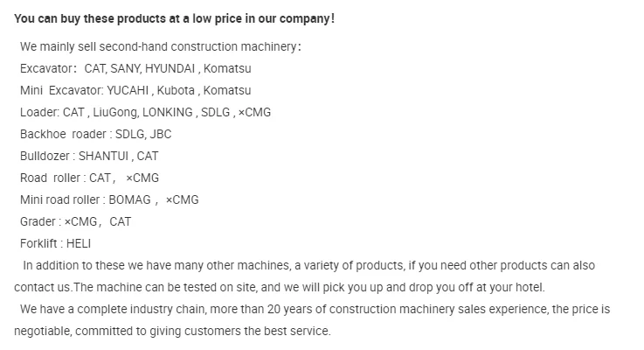Click Kubota in Mini Excavator line
The image size is (644, 350).
[x=176, y=90]
